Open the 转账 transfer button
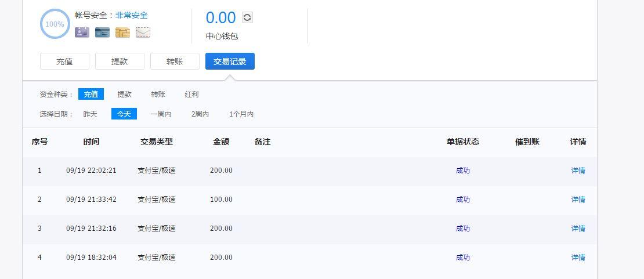Image resolution: width=644 pixels, height=279 pixels. tap(175, 61)
